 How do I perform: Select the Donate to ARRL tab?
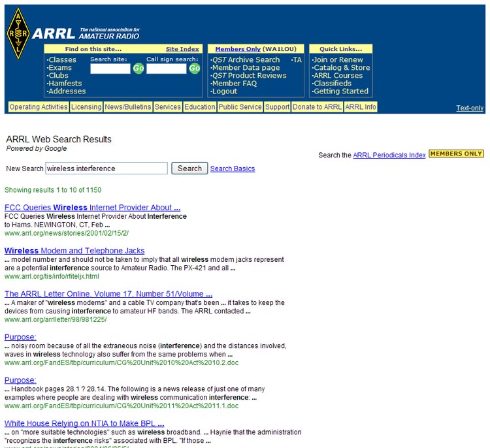(317, 107)
